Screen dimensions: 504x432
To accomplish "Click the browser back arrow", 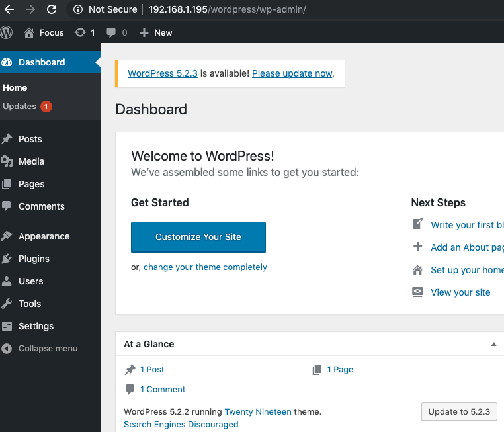I will tap(9, 9).
